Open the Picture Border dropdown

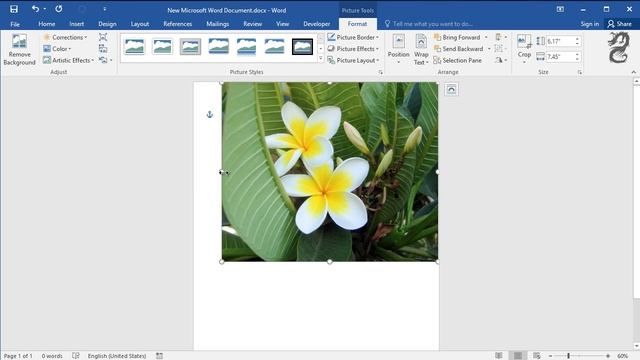tap(353, 37)
